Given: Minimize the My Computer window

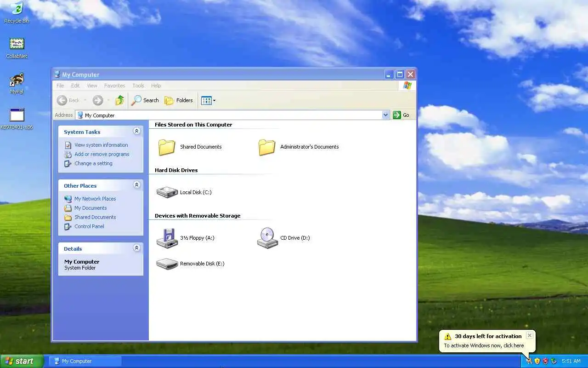Looking at the screenshot, I should 389,74.
